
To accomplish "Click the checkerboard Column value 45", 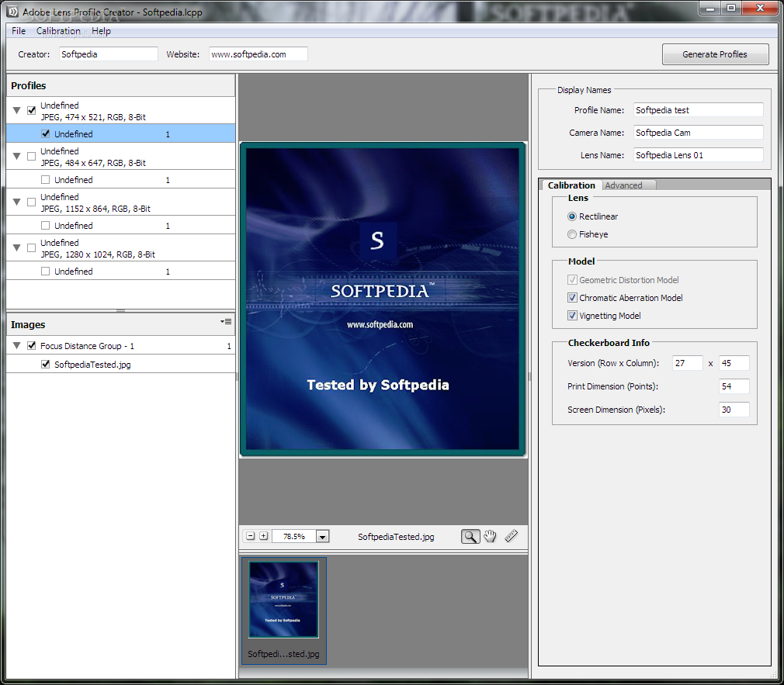I will click(x=734, y=363).
